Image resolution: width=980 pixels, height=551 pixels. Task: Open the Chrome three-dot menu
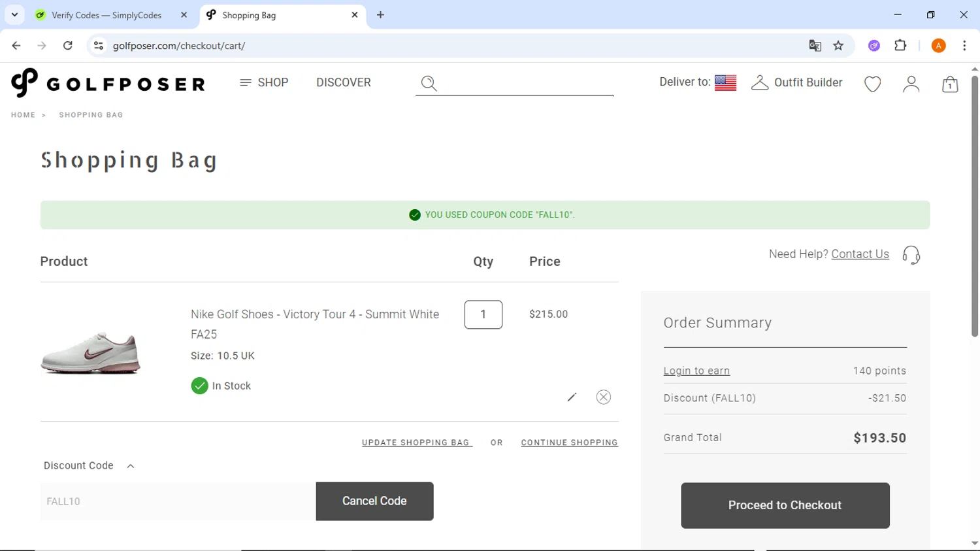(x=964, y=46)
